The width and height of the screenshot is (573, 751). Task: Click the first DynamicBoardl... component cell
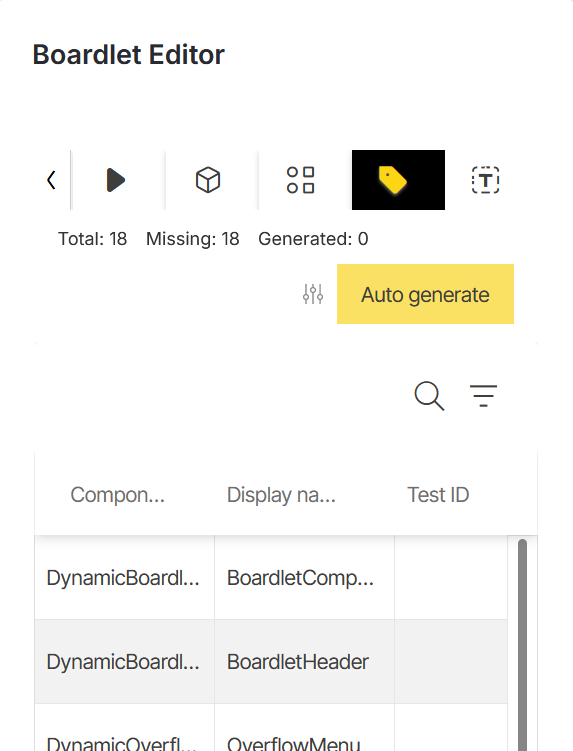[125, 578]
